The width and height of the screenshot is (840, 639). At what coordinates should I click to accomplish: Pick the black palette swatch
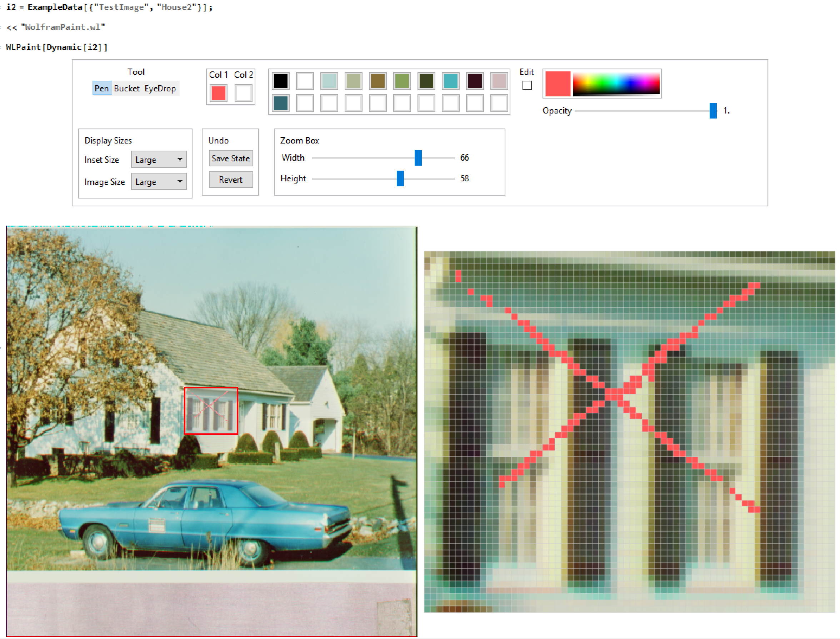(281, 81)
